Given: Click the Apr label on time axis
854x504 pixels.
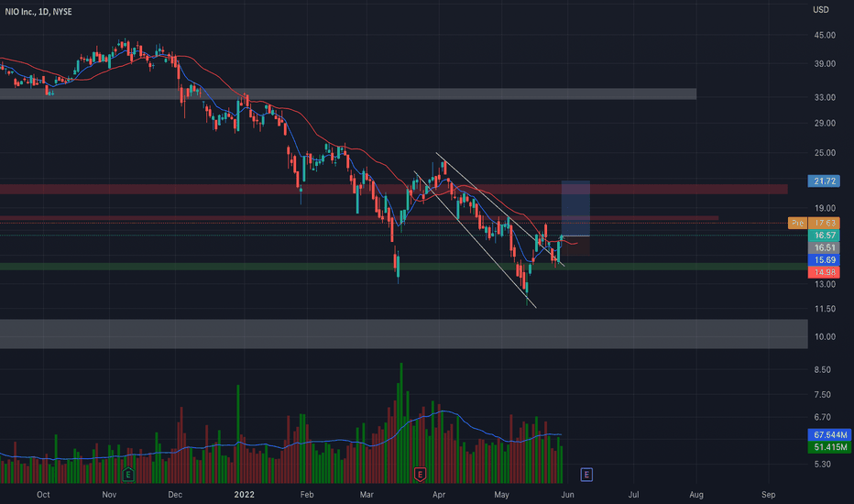Looking at the screenshot, I should click(x=438, y=495).
